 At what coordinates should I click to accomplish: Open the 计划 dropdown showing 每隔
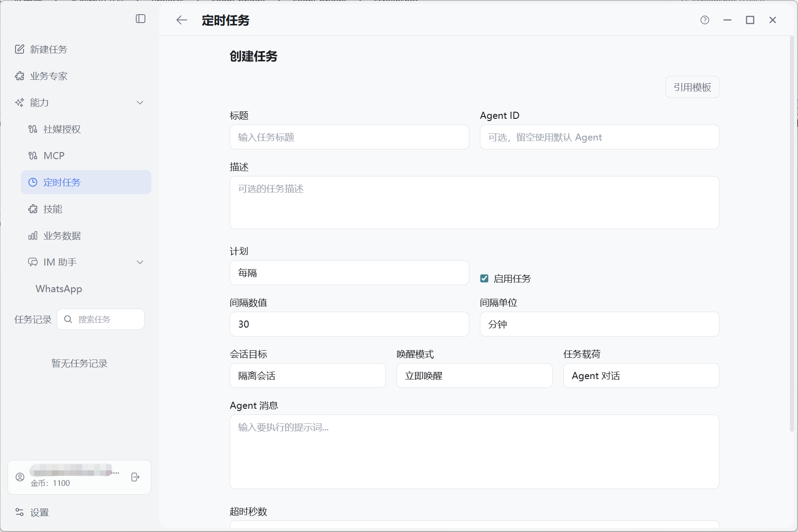click(x=350, y=273)
